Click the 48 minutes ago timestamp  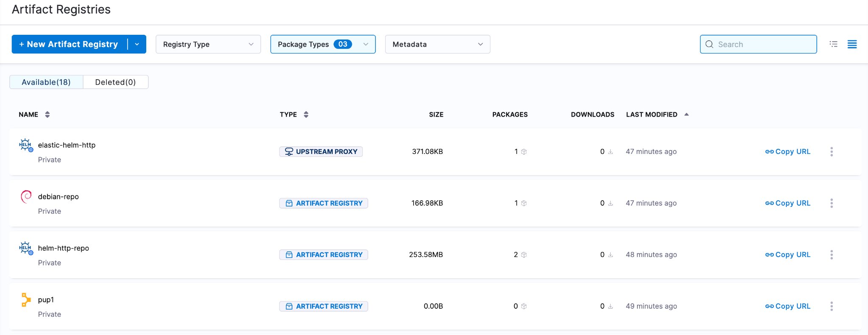pos(651,255)
